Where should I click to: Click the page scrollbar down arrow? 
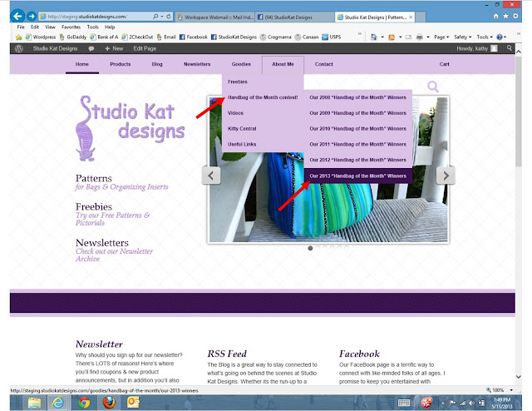[519, 377]
